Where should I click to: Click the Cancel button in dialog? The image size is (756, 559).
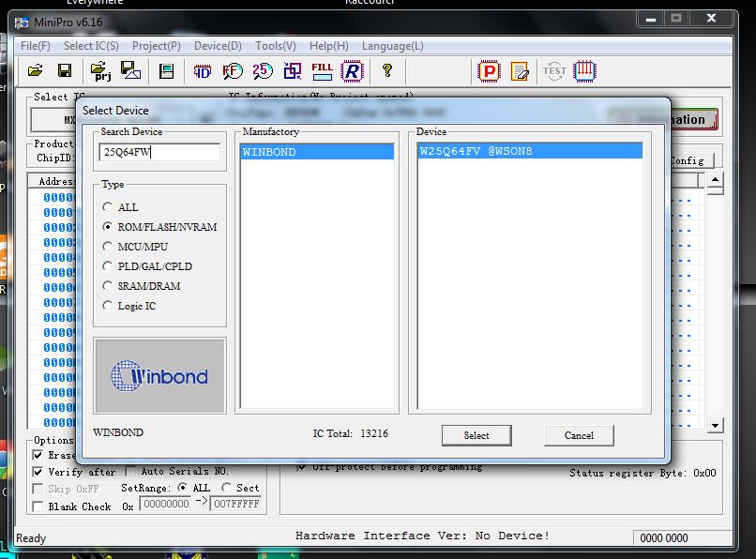coord(579,435)
